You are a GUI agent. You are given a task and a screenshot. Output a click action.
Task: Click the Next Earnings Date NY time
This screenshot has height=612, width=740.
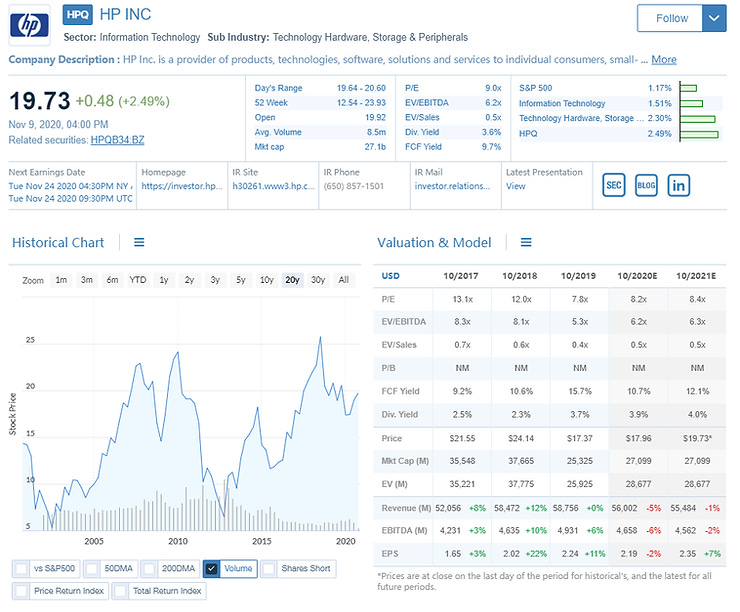click(70, 186)
